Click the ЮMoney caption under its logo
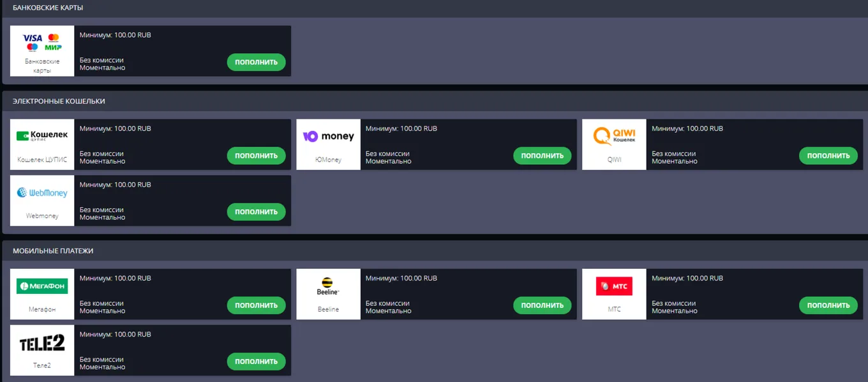The height and width of the screenshot is (382, 868). click(x=328, y=160)
